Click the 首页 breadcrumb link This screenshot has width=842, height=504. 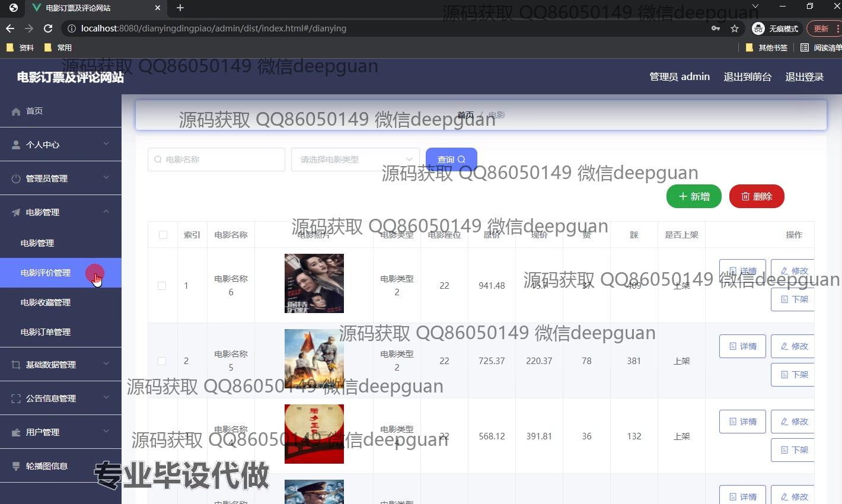(465, 115)
